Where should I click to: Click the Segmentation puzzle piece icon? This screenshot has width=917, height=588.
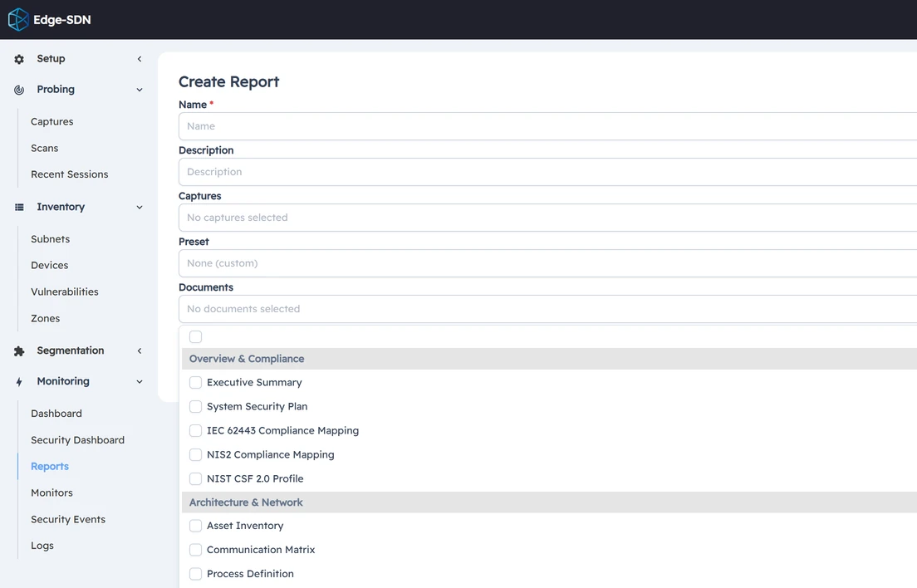[x=19, y=350]
